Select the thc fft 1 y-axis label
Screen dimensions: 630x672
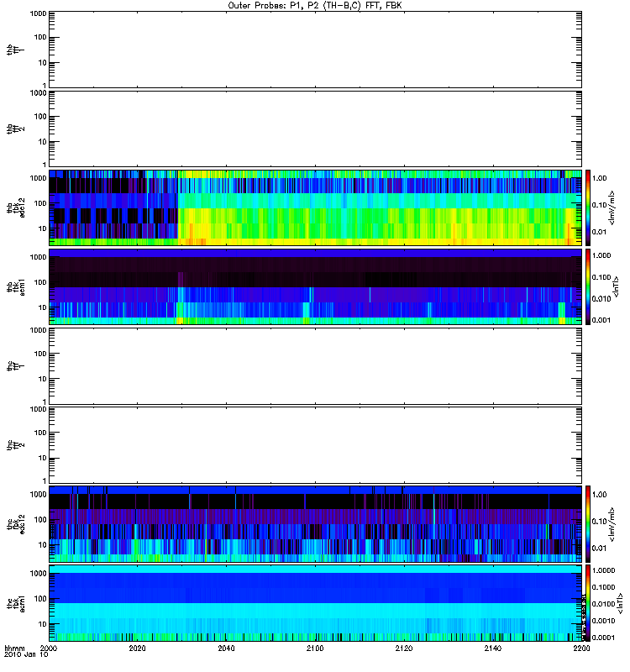coord(15,366)
